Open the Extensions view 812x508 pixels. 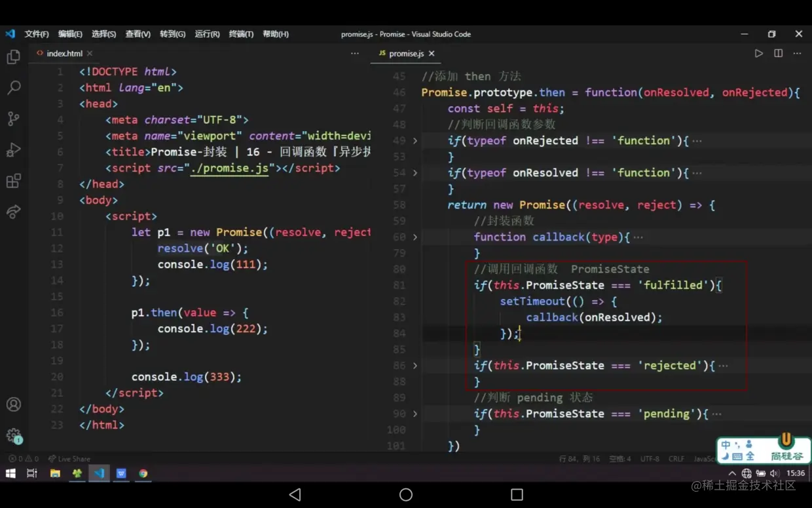(x=13, y=180)
